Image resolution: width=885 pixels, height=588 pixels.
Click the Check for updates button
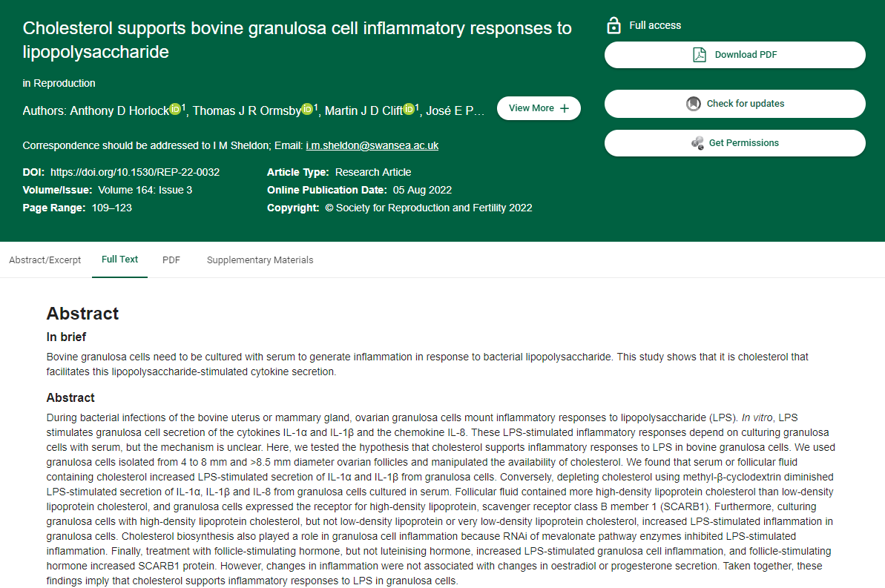point(735,104)
